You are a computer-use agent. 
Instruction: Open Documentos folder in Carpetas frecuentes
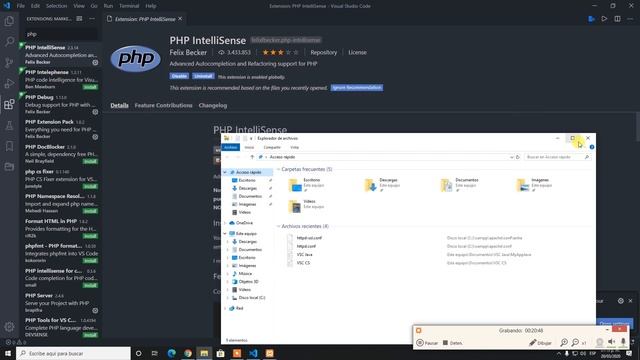tap(459, 185)
